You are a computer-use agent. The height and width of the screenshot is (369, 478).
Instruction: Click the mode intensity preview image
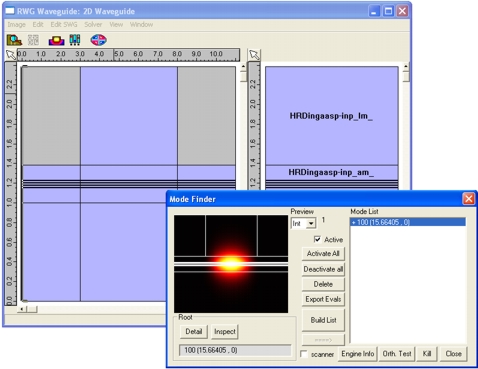pos(231,264)
